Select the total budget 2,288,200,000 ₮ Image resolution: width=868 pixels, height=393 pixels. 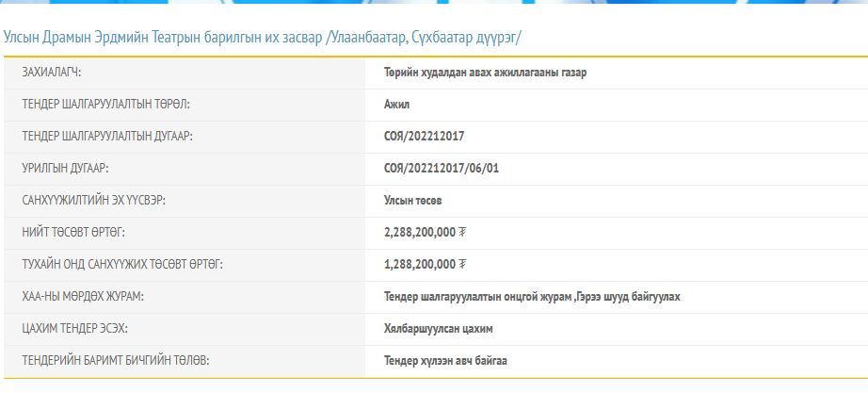(426, 233)
